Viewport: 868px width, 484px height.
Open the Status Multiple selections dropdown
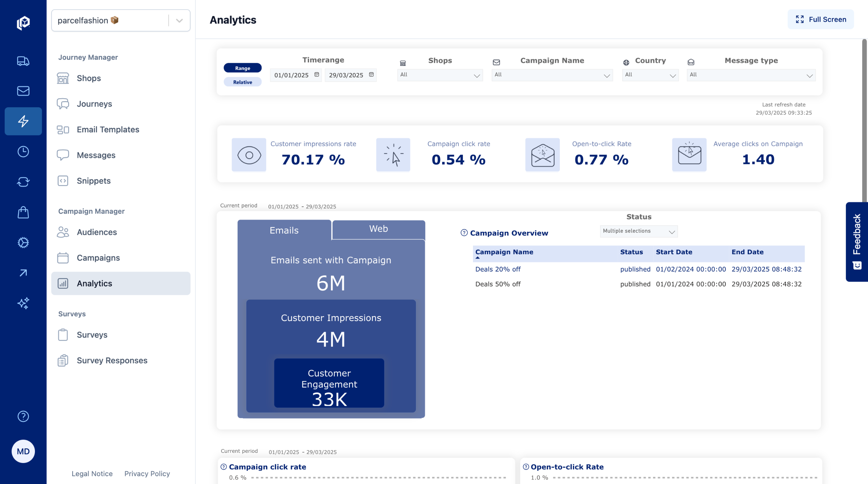click(x=638, y=231)
